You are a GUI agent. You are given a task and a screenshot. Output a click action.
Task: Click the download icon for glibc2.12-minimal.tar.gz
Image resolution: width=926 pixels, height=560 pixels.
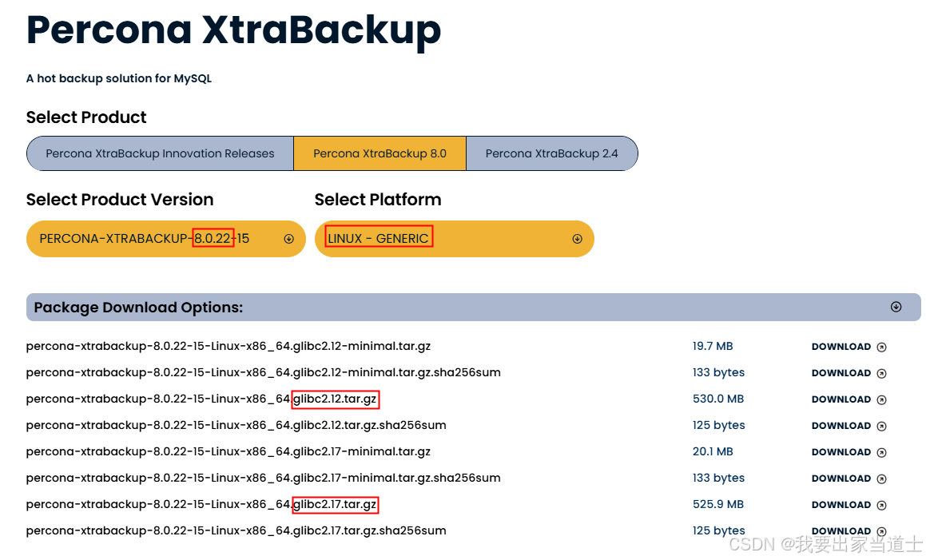882,346
